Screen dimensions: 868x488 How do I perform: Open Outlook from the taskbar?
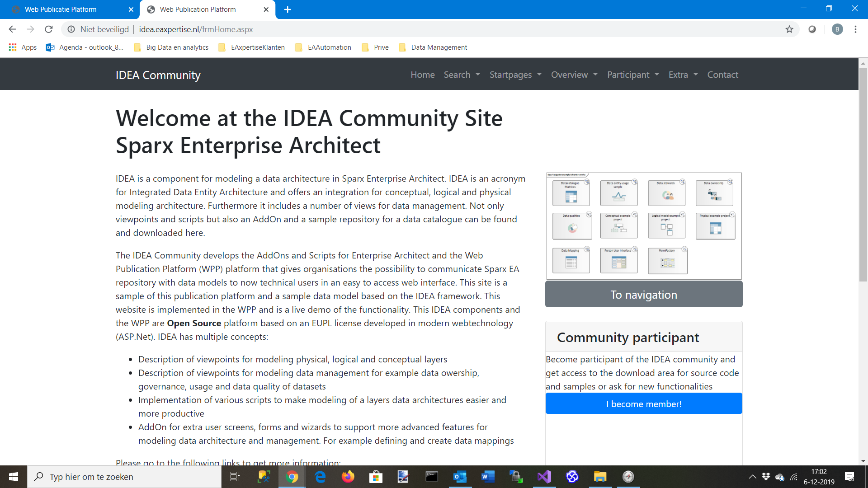point(460,477)
